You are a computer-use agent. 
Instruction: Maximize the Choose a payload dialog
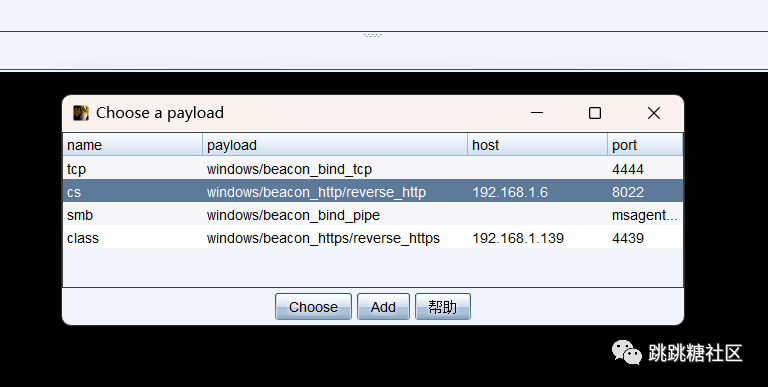[595, 113]
